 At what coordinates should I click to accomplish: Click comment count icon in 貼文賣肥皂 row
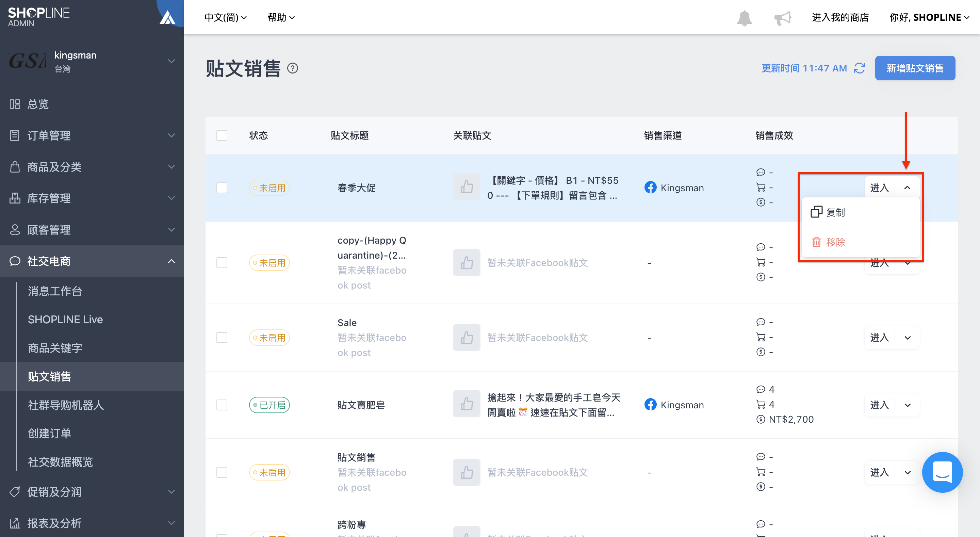(x=761, y=389)
